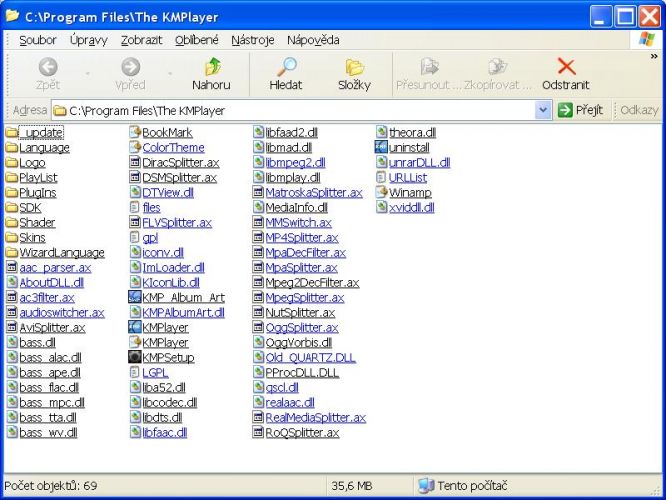Image resolution: width=666 pixels, height=500 pixels.
Task: Open the Zpět history dropdown arrow
Action: (x=87, y=73)
